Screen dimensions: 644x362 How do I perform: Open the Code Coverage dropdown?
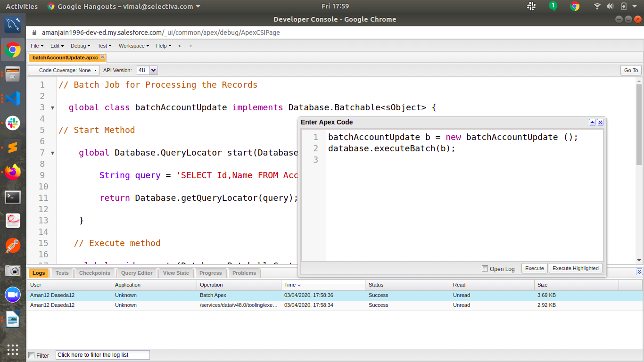point(64,70)
